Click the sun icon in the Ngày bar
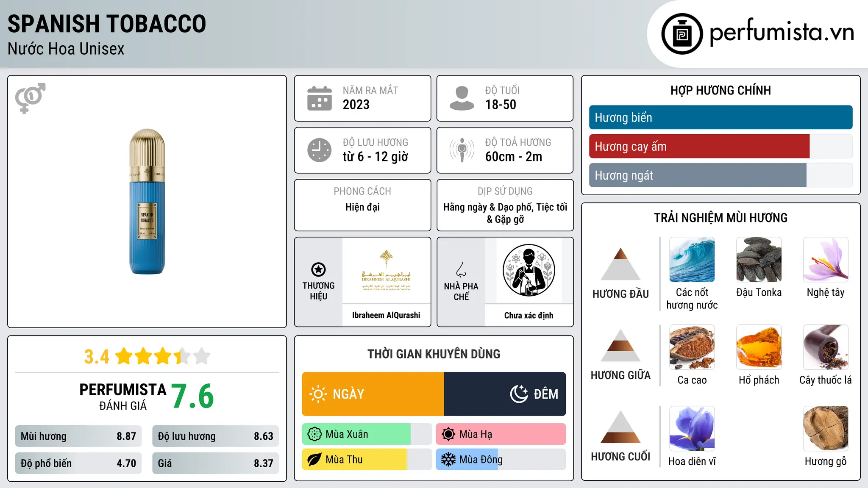The width and height of the screenshot is (868, 488). 318,394
